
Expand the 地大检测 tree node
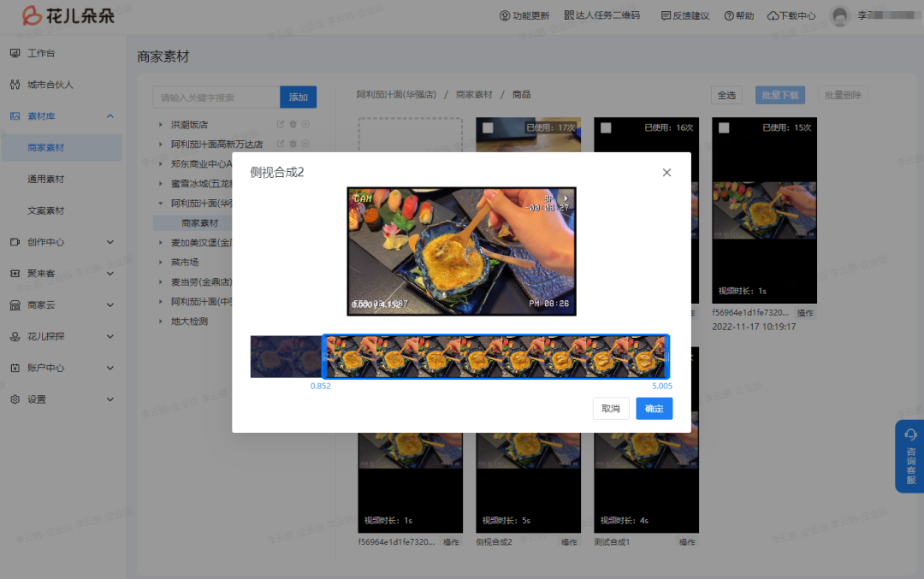click(160, 321)
